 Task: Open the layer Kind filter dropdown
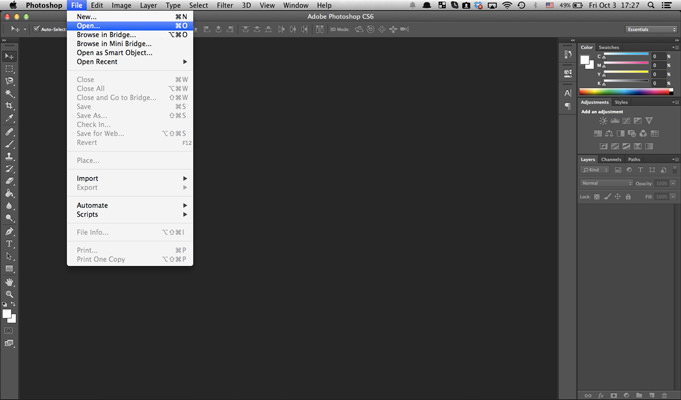(595, 170)
